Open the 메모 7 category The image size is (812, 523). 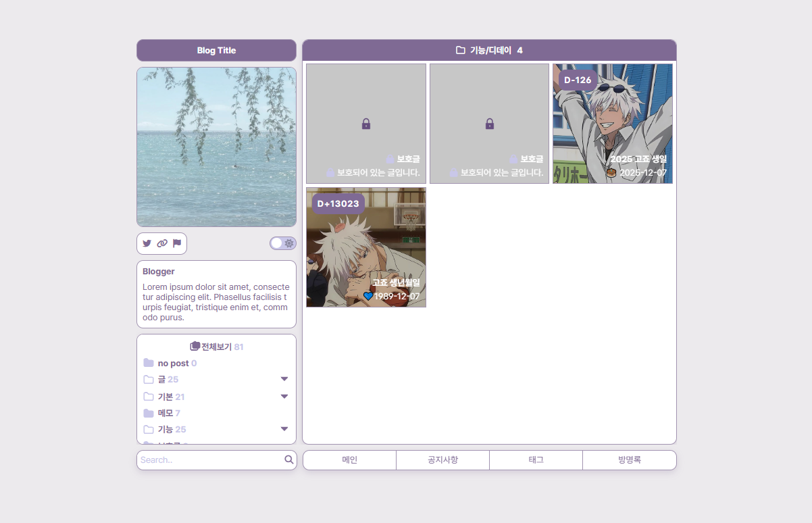[x=169, y=413]
